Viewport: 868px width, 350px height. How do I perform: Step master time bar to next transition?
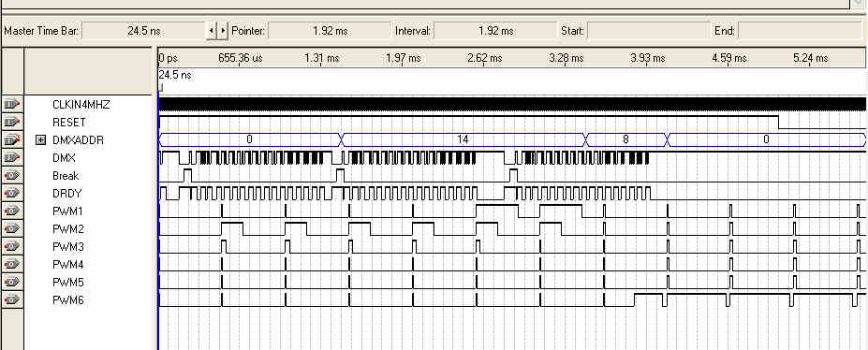(223, 31)
